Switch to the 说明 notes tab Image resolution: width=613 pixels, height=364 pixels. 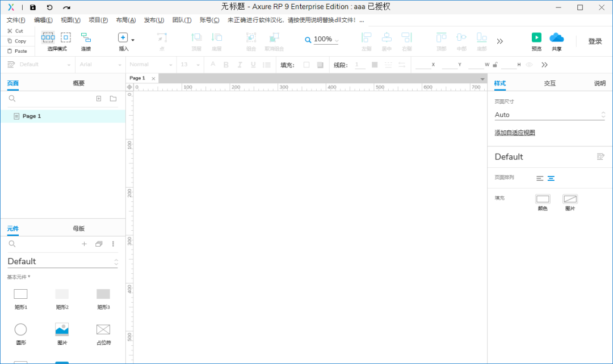tap(600, 83)
